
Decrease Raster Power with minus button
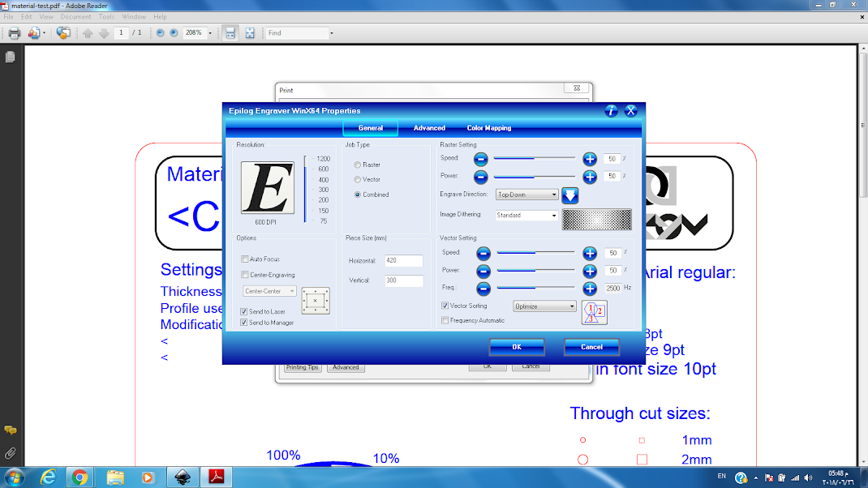click(x=480, y=177)
